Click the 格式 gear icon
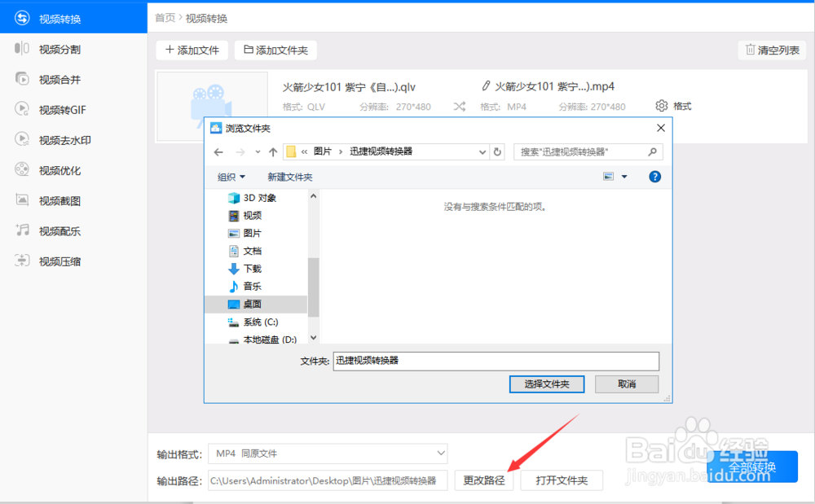 (x=661, y=106)
